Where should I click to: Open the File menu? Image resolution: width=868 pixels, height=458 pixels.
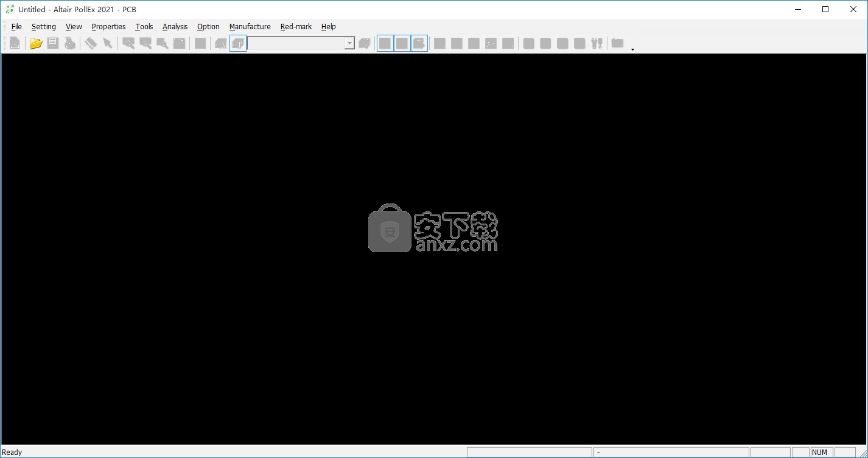[x=16, y=27]
